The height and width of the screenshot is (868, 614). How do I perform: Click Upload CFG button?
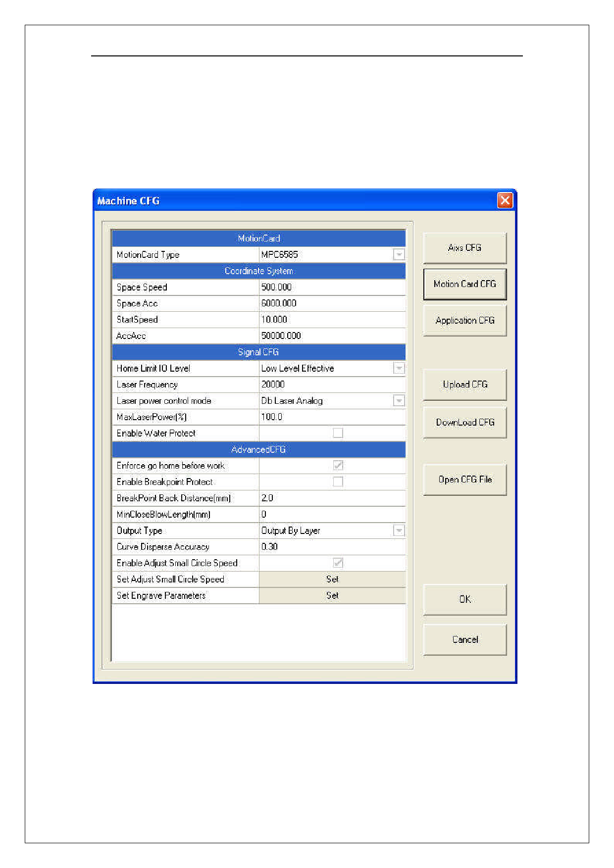click(464, 385)
